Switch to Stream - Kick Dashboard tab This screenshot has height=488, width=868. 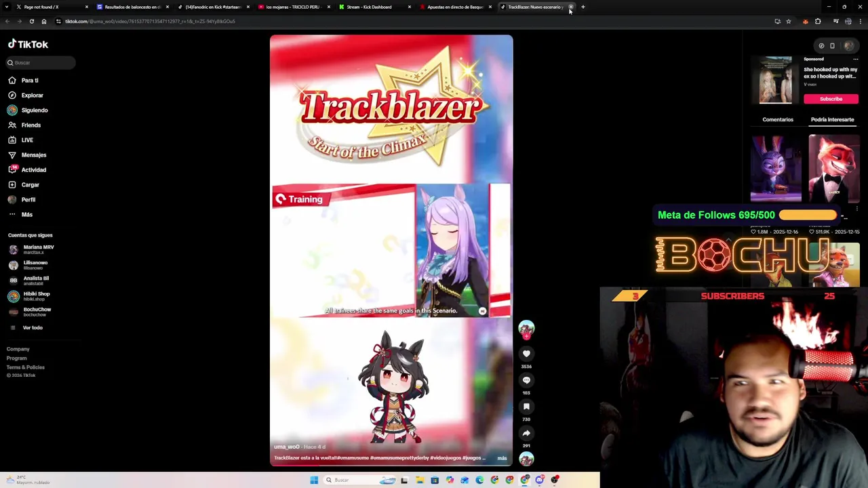tap(374, 7)
